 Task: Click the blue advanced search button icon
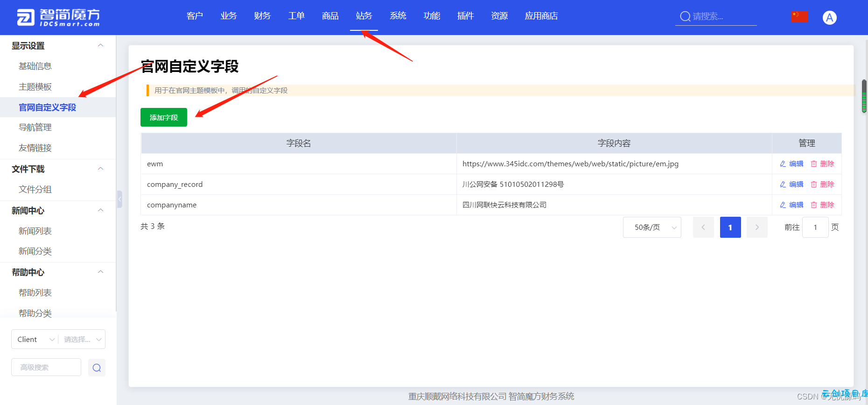(x=97, y=368)
